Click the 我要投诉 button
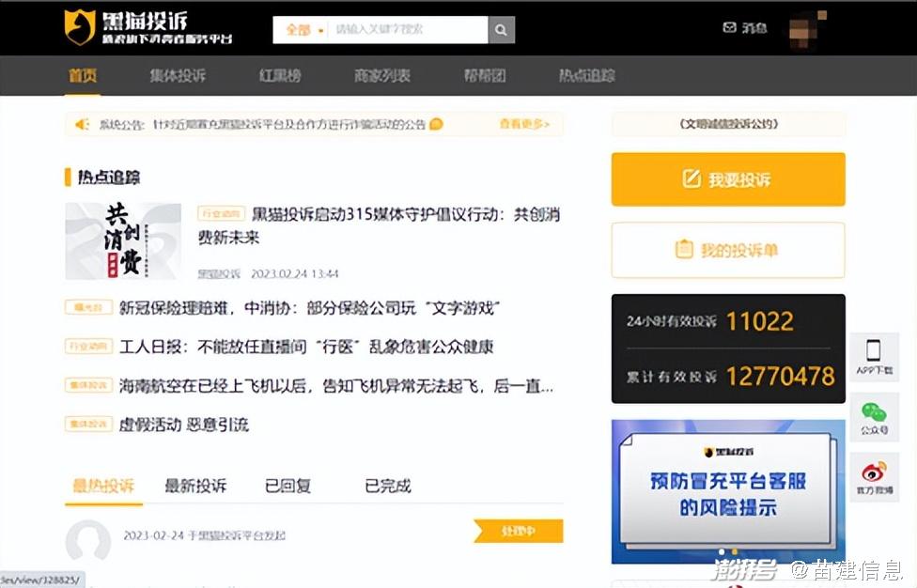Image resolution: width=917 pixels, height=588 pixels. tap(728, 179)
